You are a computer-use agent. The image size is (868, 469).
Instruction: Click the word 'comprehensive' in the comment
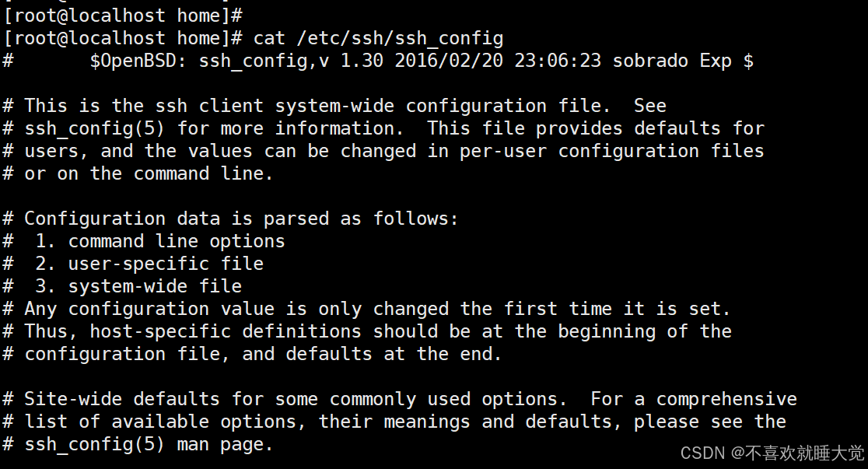click(726, 399)
